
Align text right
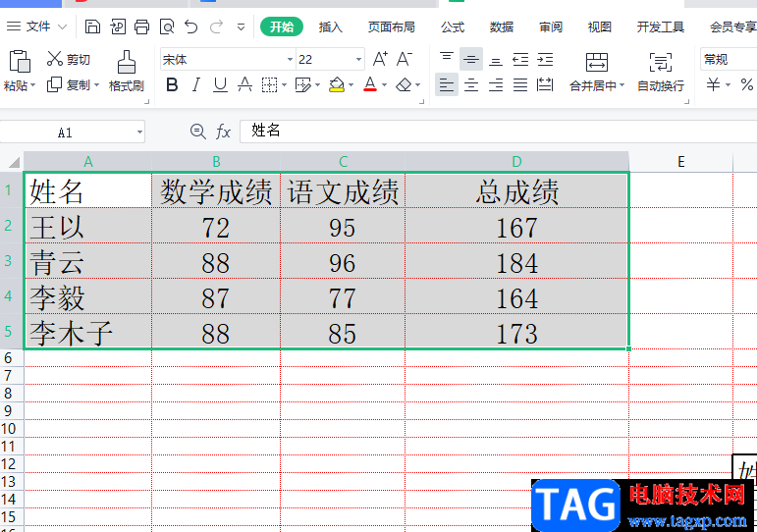496,85
